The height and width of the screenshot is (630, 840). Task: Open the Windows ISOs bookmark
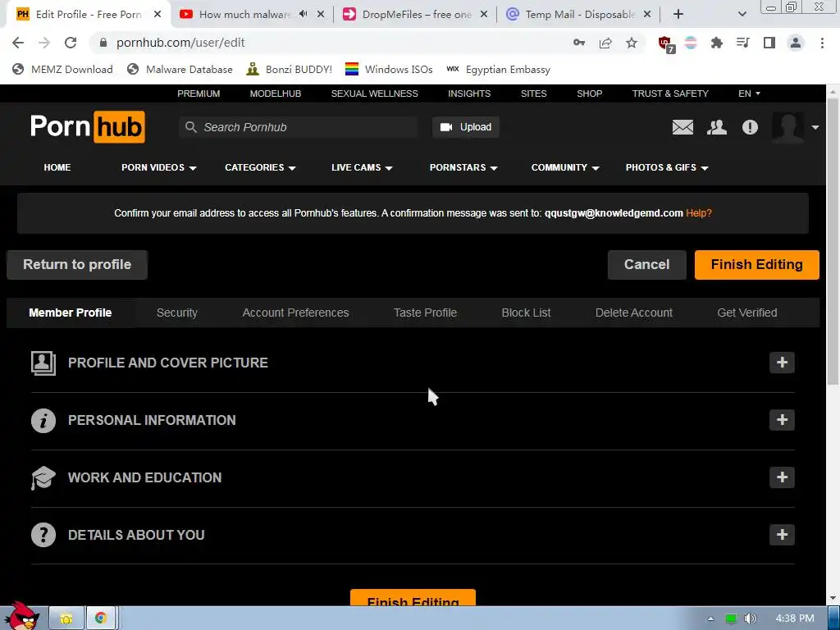click(x=388, y=70)
